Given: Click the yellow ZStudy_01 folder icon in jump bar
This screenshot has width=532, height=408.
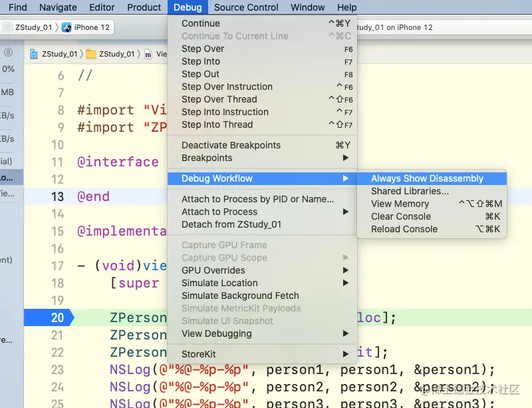Looking at the screenshot, I should (90, 54).
